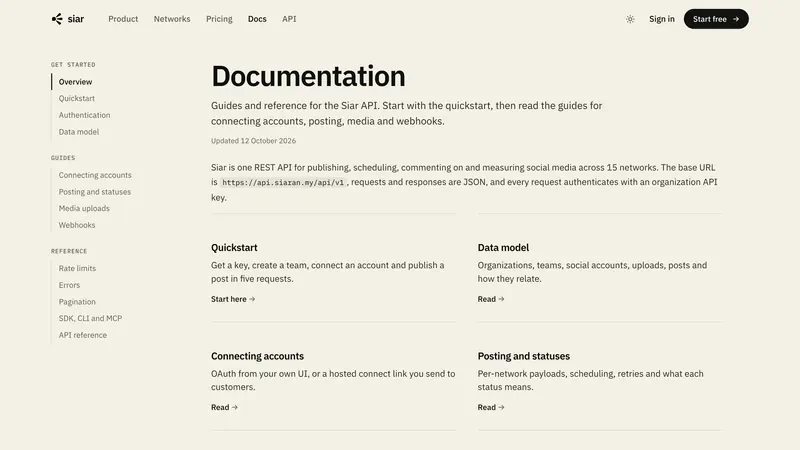The image size is (800, 450).
Task: Open the Networks nav item
Action: (172, 19)
